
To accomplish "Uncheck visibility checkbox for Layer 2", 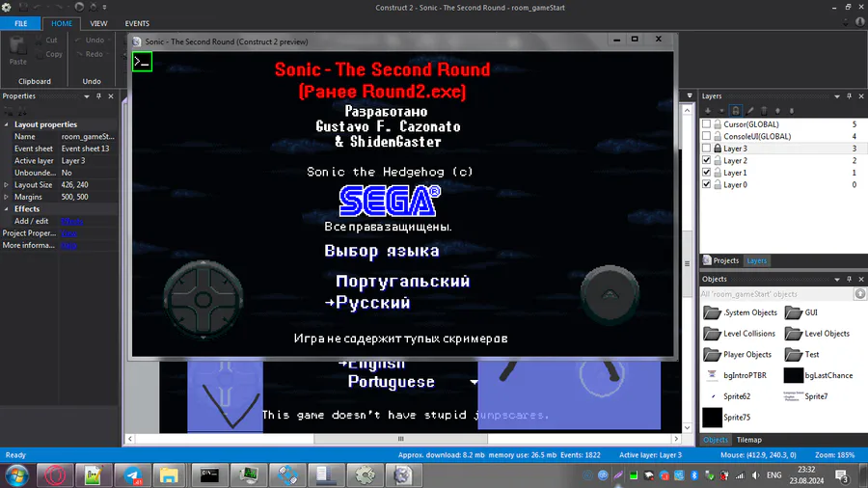I will pyautogui.click(x=706, y=160).
